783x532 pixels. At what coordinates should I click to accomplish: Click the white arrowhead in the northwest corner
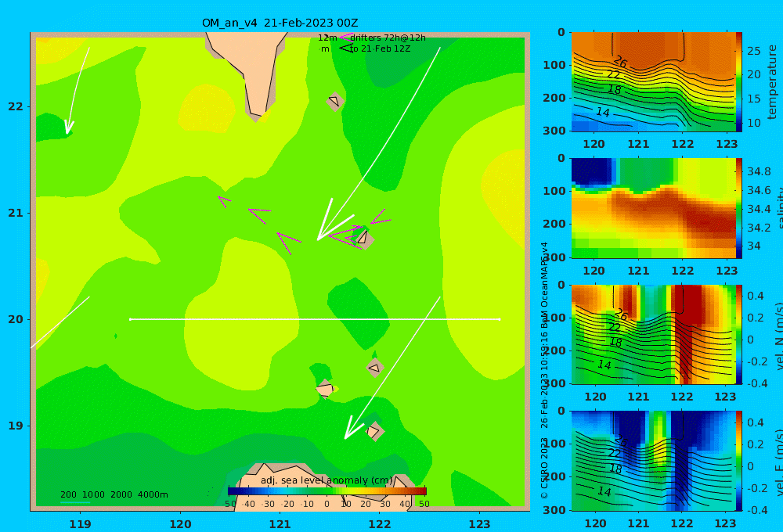tap(69, 127)
